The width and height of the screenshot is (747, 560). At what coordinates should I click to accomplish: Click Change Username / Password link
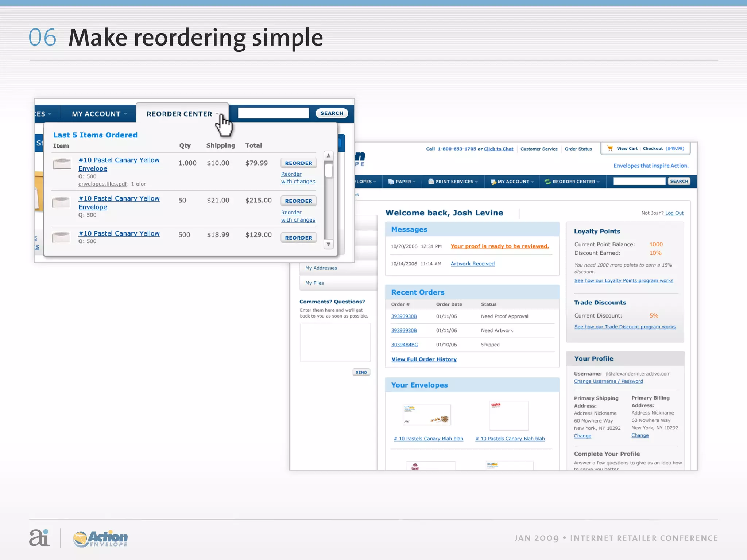608,381
